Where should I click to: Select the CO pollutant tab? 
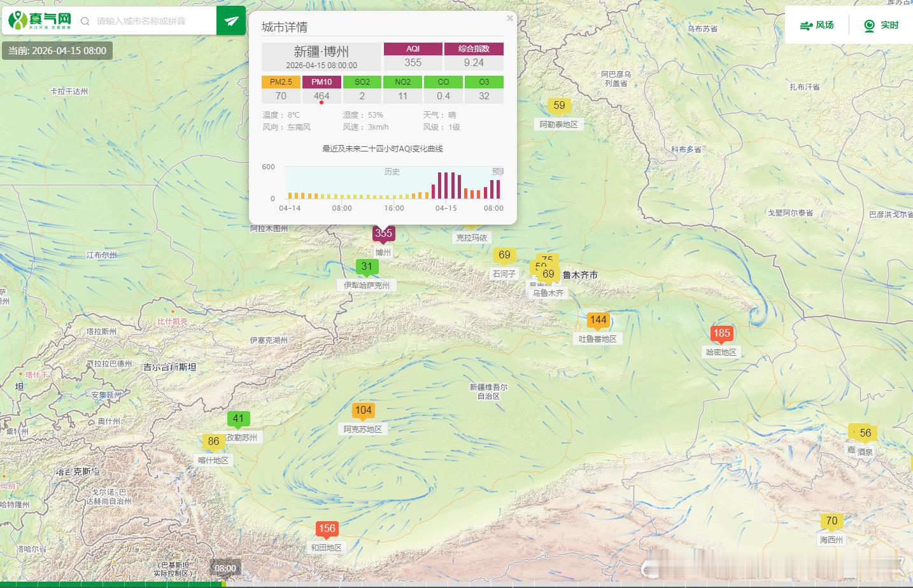pyautogui.click(x=443, y=82)
